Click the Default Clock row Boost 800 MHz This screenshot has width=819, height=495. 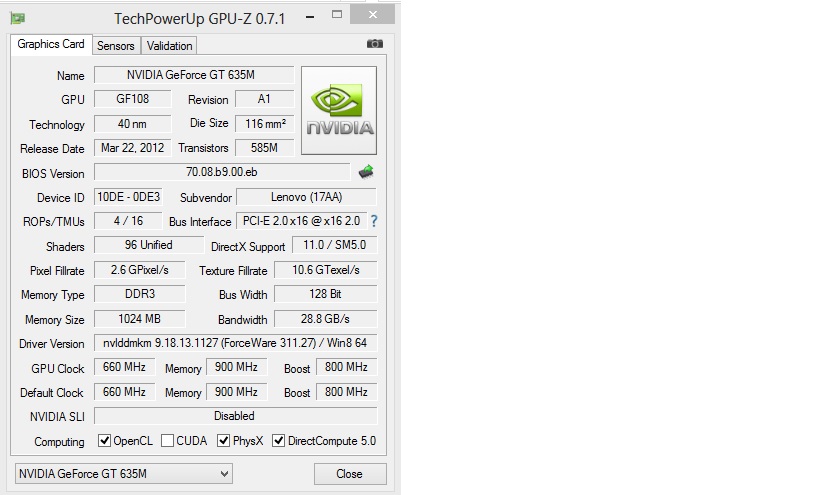click(346, 392)
